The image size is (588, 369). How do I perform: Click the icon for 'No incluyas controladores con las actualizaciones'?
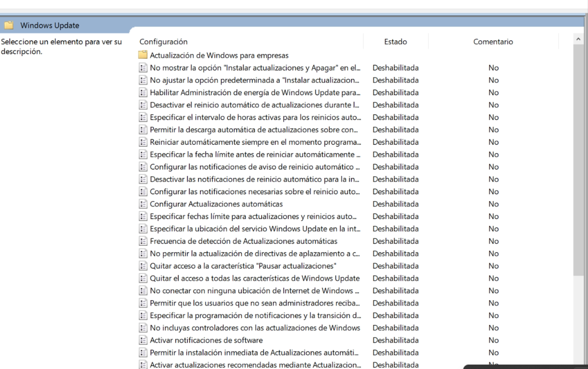144,328
